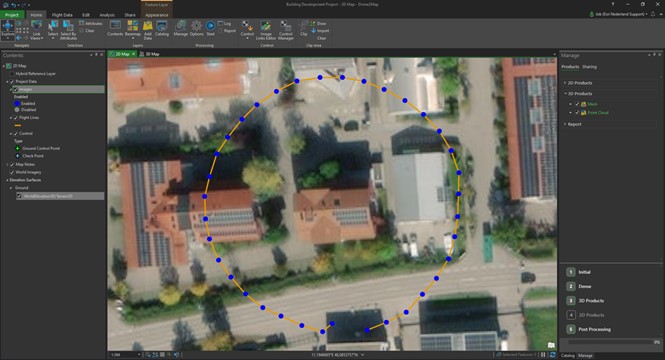Collapse the 2D Map tree node
This screenshot has height=360, width=665.
(x=4, y=66)
